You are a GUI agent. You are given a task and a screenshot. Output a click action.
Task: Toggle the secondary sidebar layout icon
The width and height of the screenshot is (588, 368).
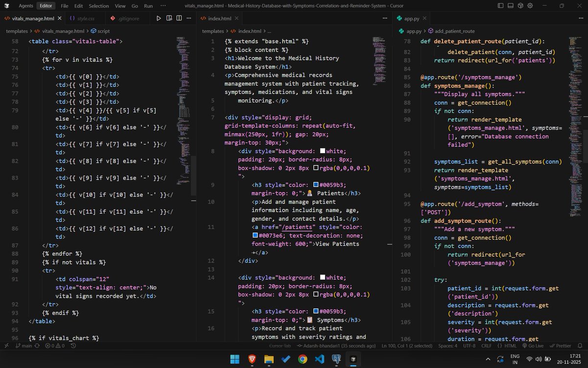[521, 6]
